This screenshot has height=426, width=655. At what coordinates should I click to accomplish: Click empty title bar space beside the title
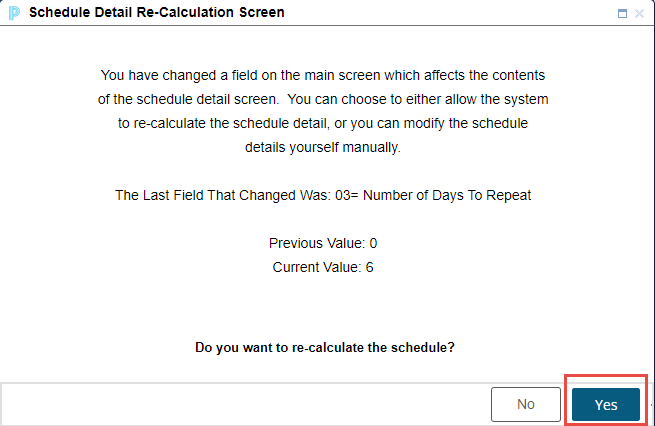click(450, 13)
